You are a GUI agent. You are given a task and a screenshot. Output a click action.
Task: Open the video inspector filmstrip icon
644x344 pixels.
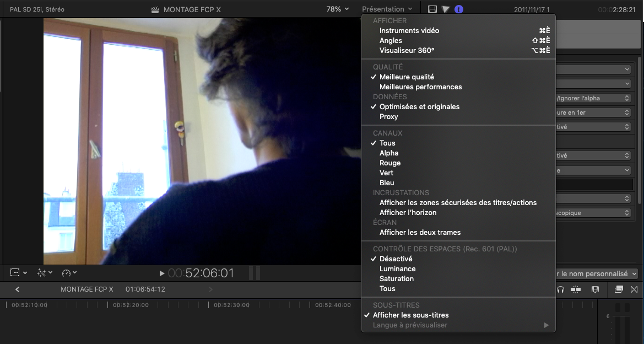pos(432,9)
